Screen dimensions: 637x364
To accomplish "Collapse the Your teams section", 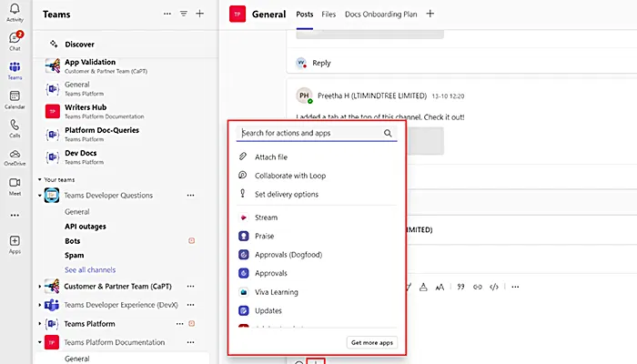I will (x=40, y=180).
